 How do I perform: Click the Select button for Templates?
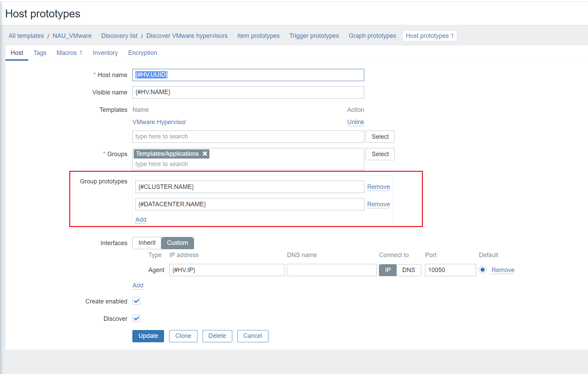380,137
